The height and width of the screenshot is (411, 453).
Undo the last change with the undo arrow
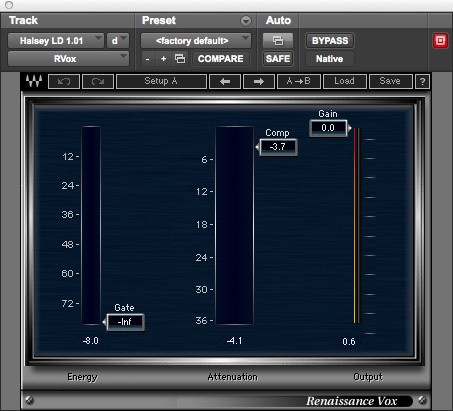64,81
